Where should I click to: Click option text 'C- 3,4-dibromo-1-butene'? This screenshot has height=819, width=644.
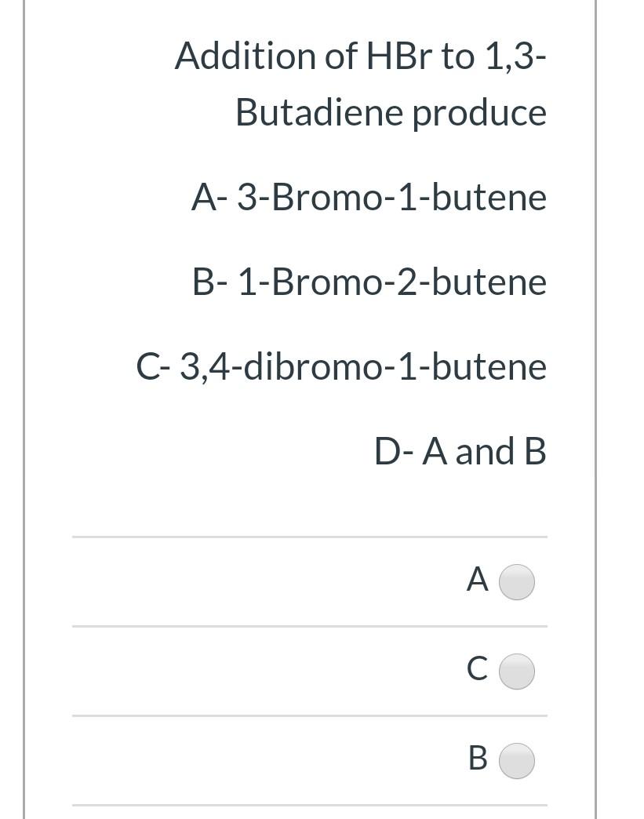coord(341,367)
